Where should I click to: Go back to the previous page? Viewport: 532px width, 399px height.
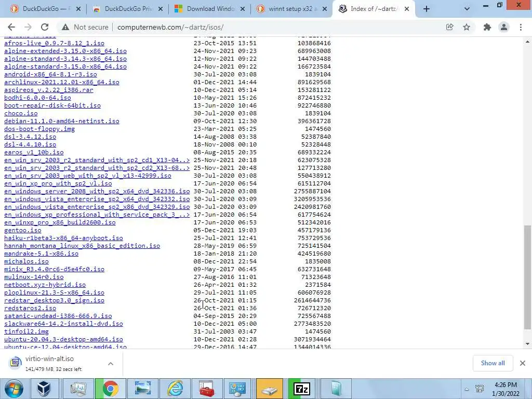[x=11, y=27]
